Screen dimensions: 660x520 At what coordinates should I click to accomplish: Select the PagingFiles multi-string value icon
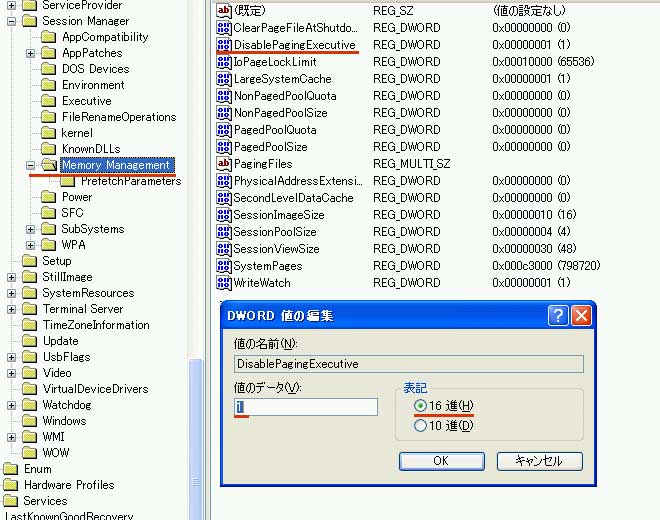pos(224,164)
